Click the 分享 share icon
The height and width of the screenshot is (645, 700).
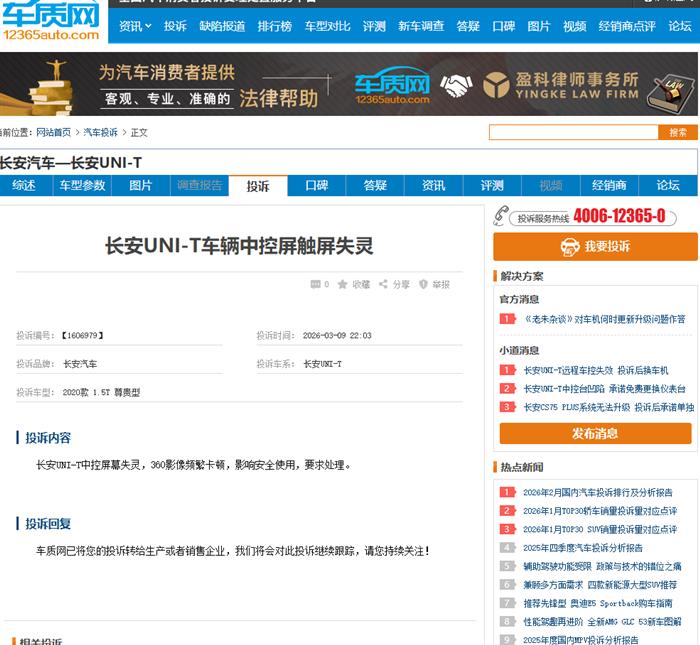click(x=383, y=285)
